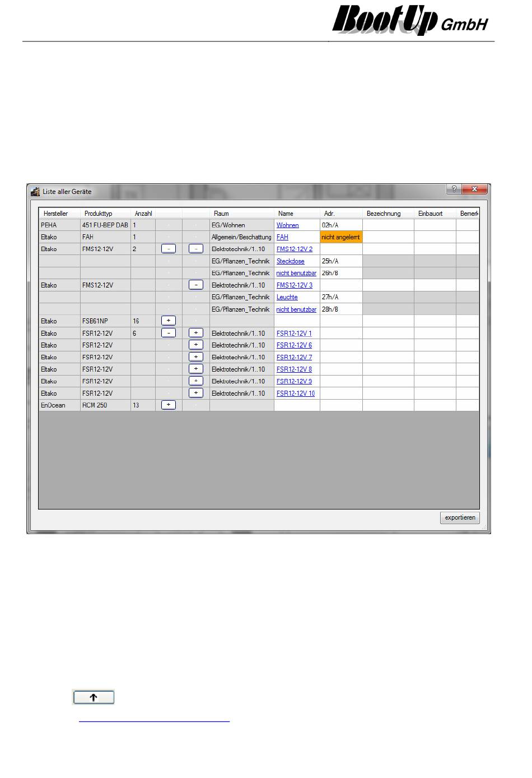532x778 pixels.
Task: Close the Liste aller Geräte dialog
Action: pyautogui.click(x=474, y=189)
